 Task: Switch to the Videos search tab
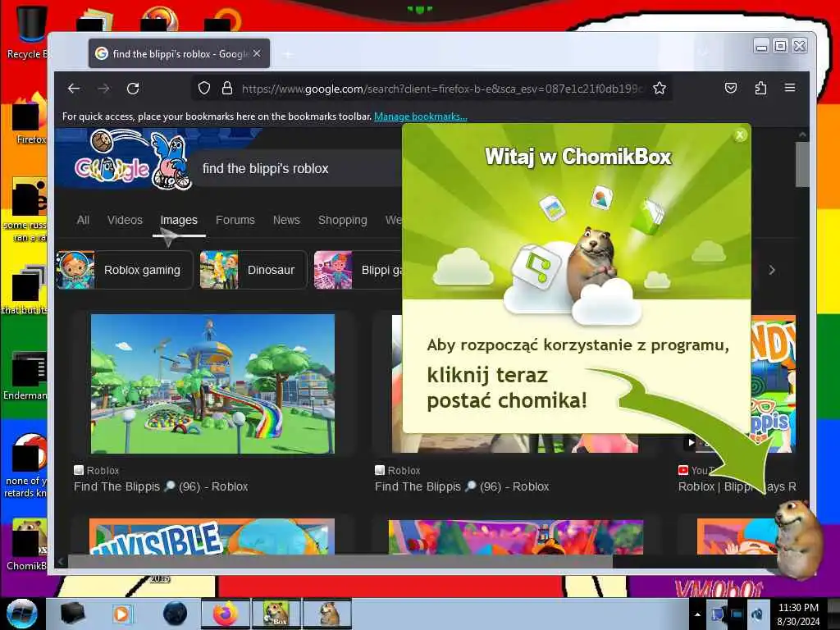[x=125, y=220]
